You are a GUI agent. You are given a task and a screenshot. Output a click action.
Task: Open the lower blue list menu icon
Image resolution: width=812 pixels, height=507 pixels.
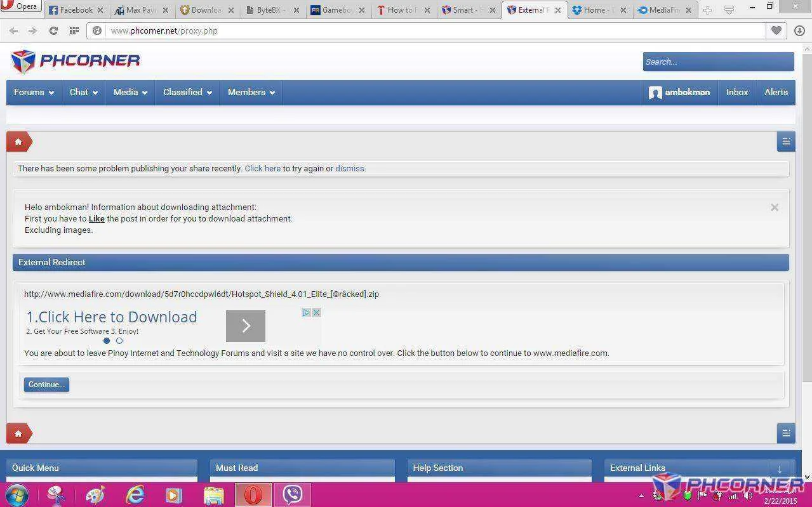(786, 433)
